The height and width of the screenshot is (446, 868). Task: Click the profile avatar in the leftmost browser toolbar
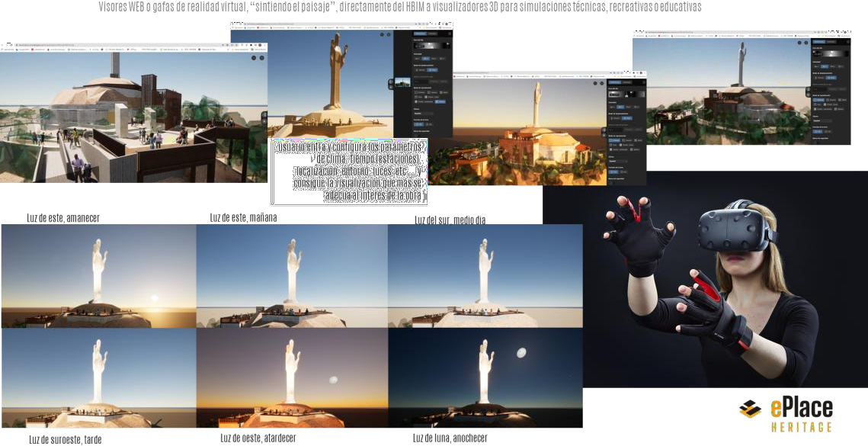click(259, 47)
